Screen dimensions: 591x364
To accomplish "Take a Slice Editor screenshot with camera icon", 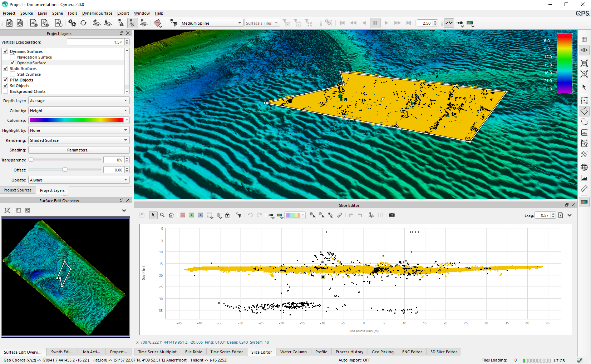I will pos(392,215).
